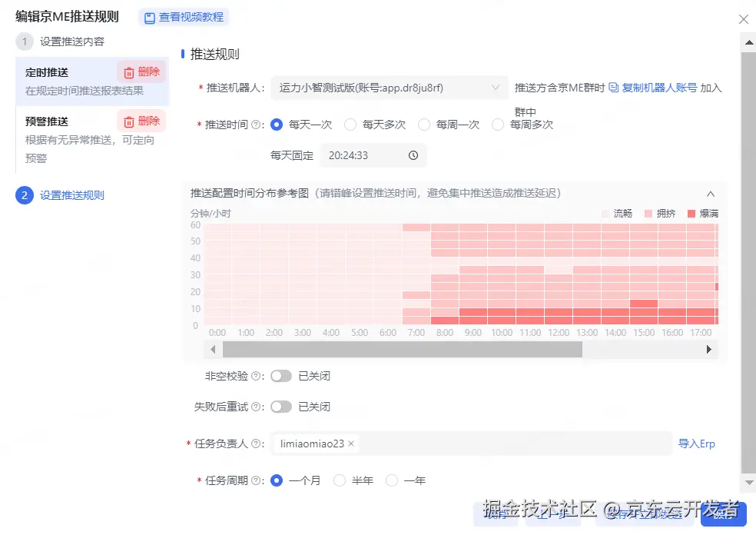
Task: Click the copy icon before 复制机器人账号
Action: click(613, 88)
